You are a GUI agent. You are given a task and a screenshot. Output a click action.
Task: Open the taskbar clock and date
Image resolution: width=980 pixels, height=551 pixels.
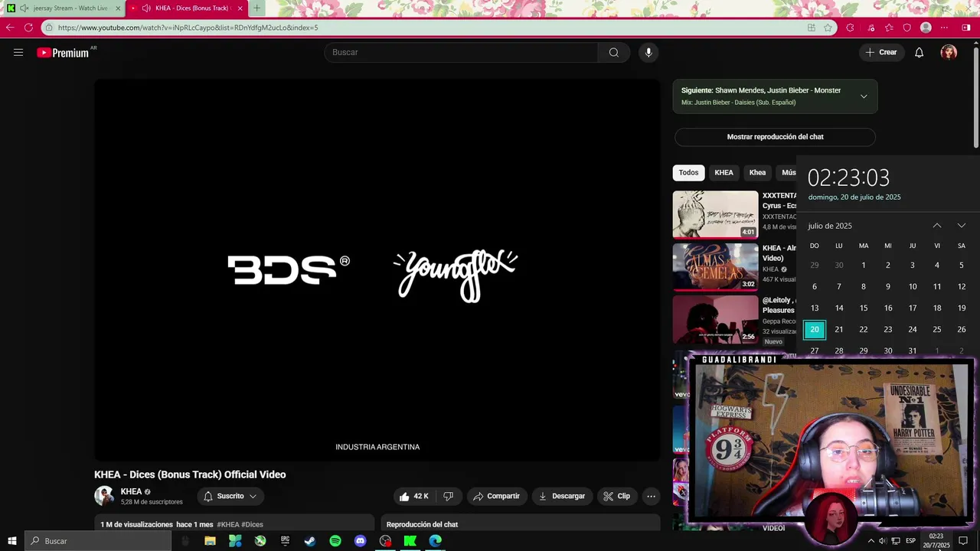click(x=936, y=541)
